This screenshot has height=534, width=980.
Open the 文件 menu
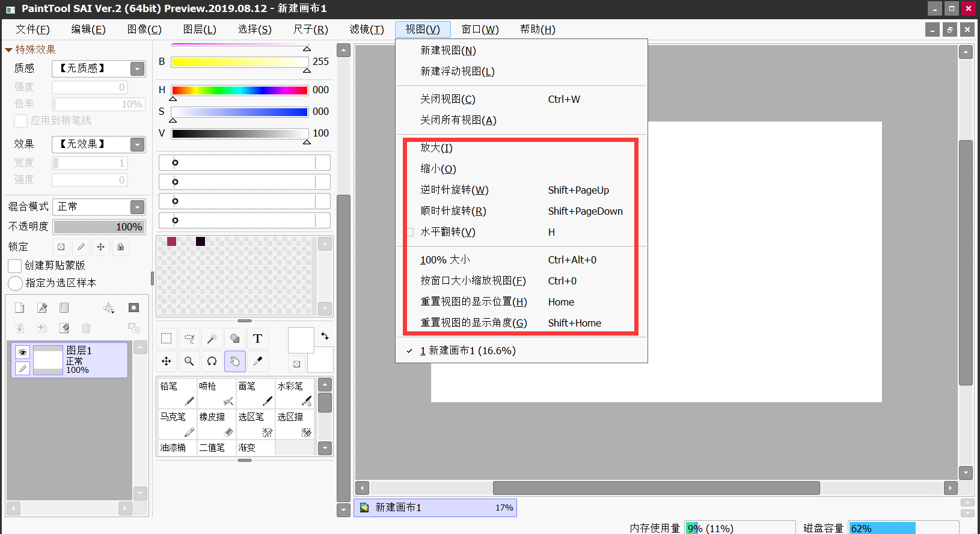click(x=32, y=29)
